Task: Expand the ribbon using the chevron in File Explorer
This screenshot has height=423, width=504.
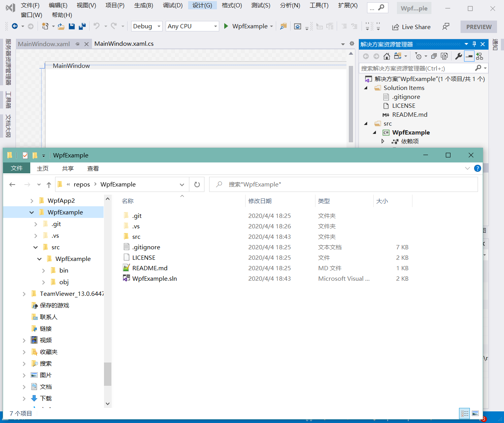Action: [467, 168]
